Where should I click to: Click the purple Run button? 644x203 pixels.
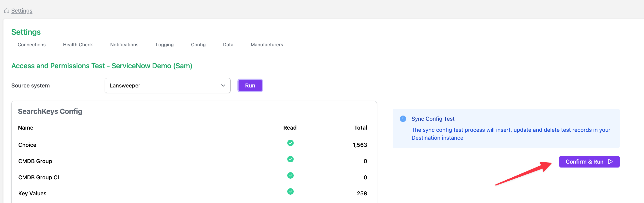250,85
